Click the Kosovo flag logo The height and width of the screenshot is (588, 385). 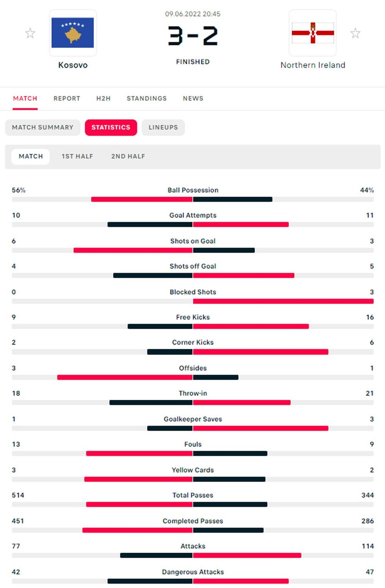(x=73, y=33)
